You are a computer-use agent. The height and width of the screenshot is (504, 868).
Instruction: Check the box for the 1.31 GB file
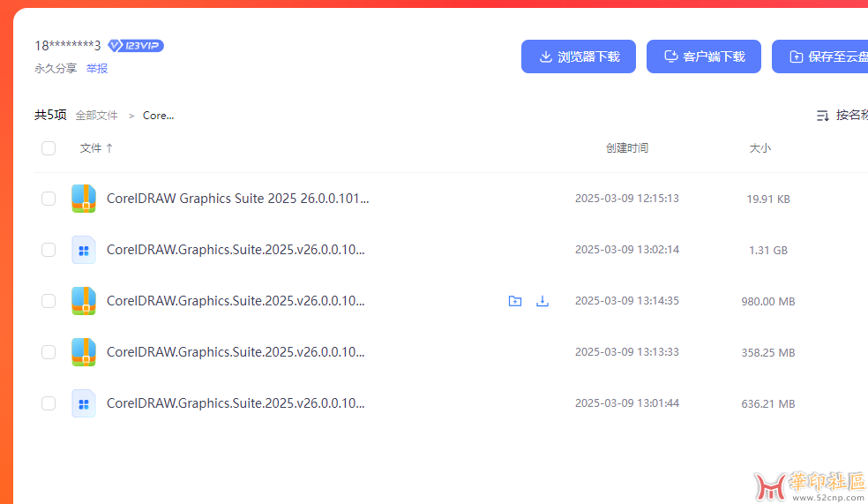click(x=49, y=250)
